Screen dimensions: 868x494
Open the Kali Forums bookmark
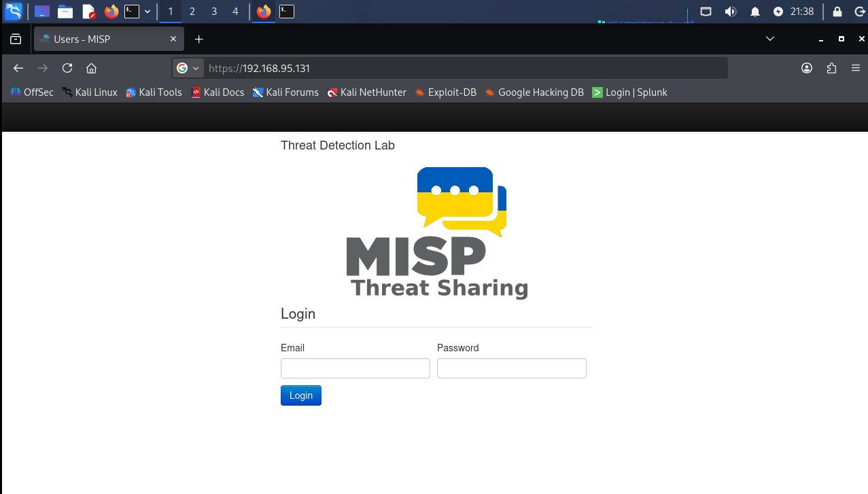285,92
